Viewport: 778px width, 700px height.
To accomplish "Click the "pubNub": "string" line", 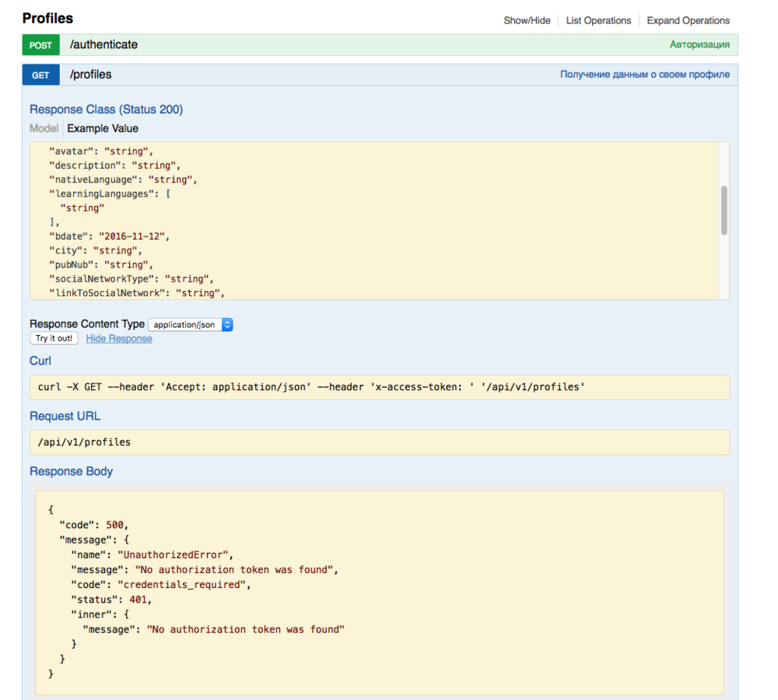I will pos(101,264).
